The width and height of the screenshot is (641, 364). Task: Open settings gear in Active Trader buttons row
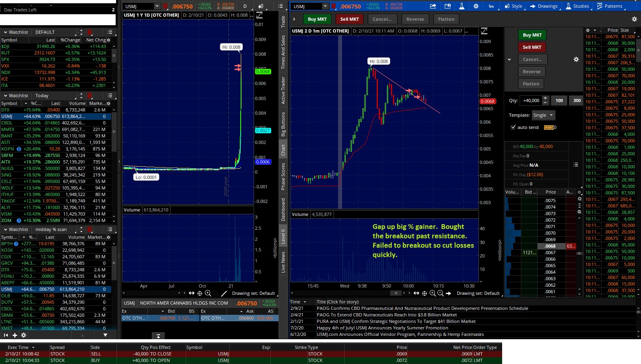pyautogui.click(x=634, y=19)
